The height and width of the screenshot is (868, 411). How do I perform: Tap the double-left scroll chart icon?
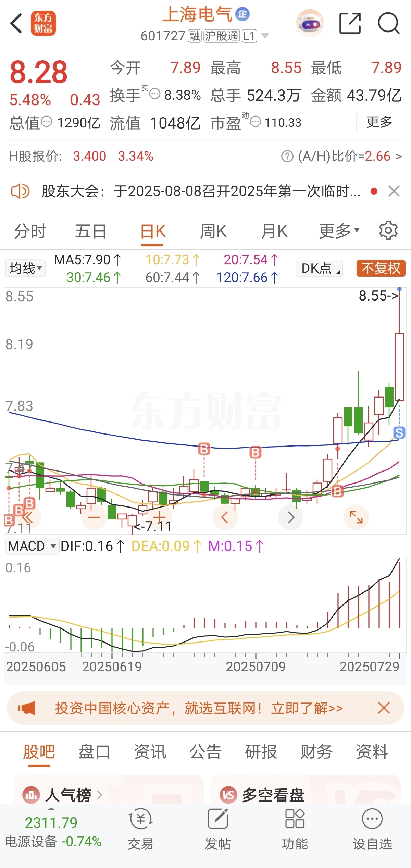[x=28, y=517]
